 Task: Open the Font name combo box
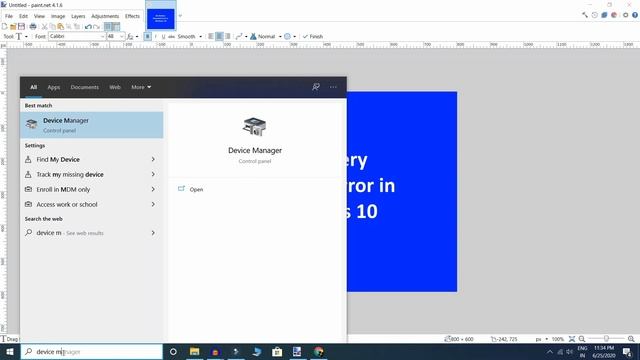(77, 36)
